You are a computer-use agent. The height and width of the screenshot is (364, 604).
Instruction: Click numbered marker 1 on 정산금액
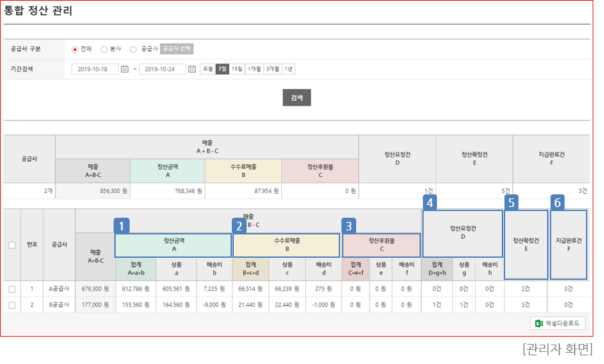(122, 226)
